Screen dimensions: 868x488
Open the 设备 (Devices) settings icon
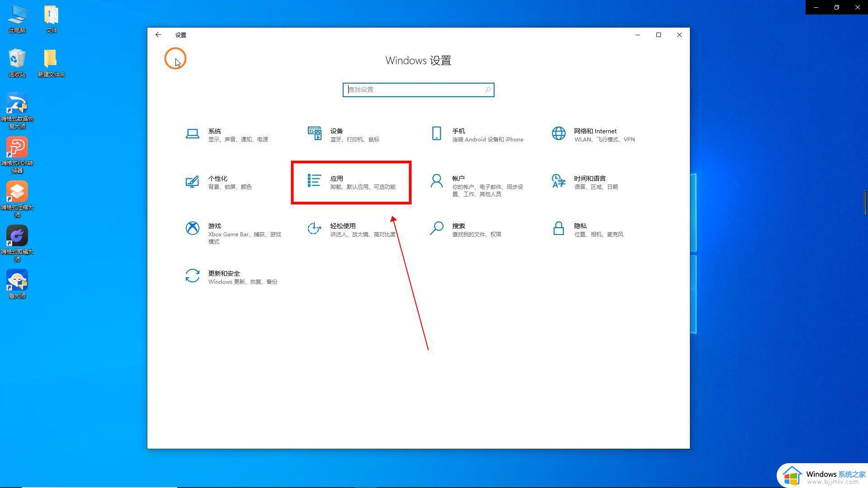coord(314,134)
